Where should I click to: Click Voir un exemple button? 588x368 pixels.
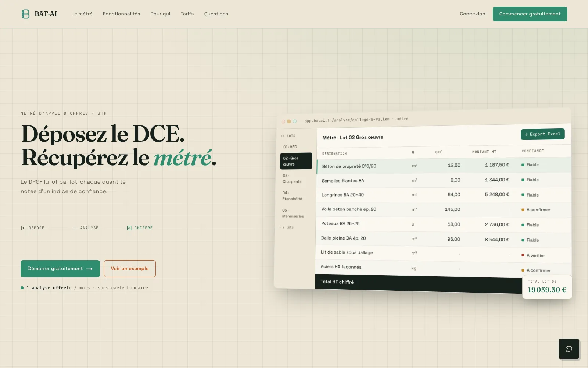click(130, 269)
